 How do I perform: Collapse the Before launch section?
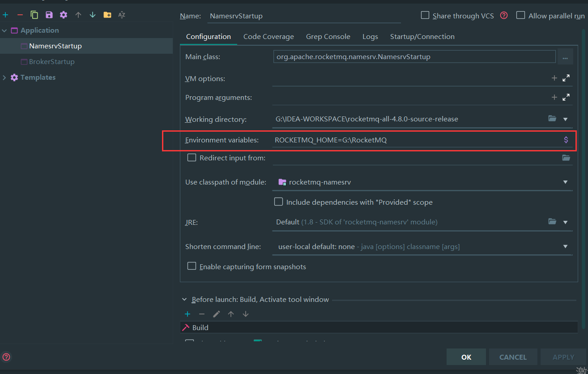184,300
